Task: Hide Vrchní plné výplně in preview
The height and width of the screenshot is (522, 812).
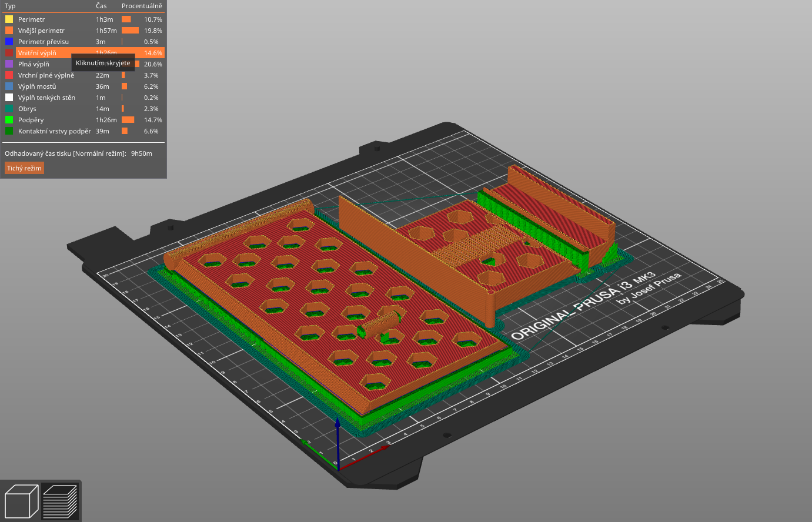Action: (46, 75)
